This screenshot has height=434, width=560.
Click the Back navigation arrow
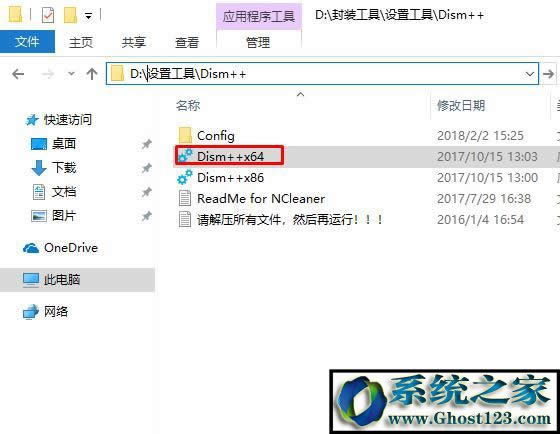(x=18, y=74)
